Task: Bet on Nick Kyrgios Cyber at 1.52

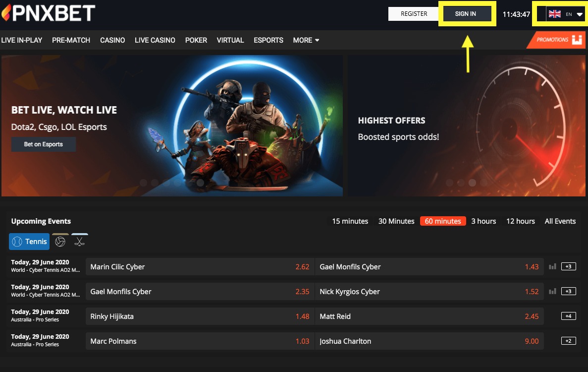Action: click(429, 291)
